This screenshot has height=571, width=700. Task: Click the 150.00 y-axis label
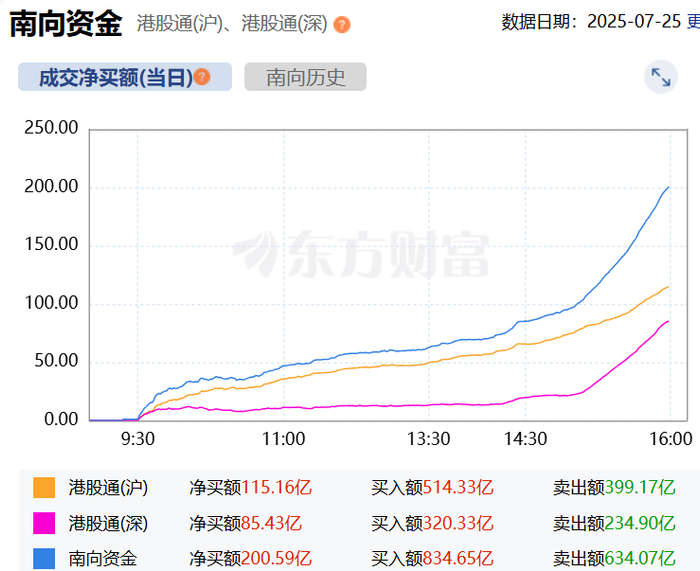51,245
